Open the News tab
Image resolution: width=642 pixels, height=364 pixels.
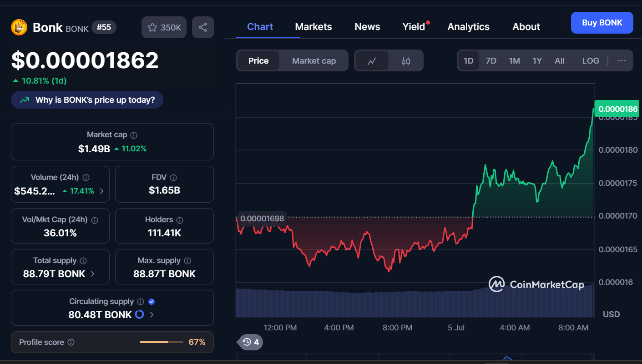[x=367, y=27]
